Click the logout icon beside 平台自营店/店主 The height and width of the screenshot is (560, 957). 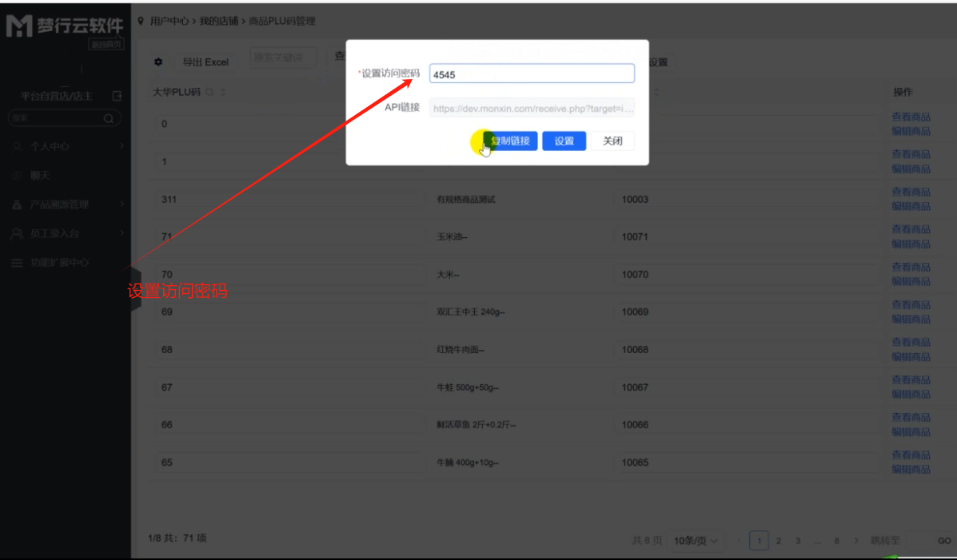118,96
